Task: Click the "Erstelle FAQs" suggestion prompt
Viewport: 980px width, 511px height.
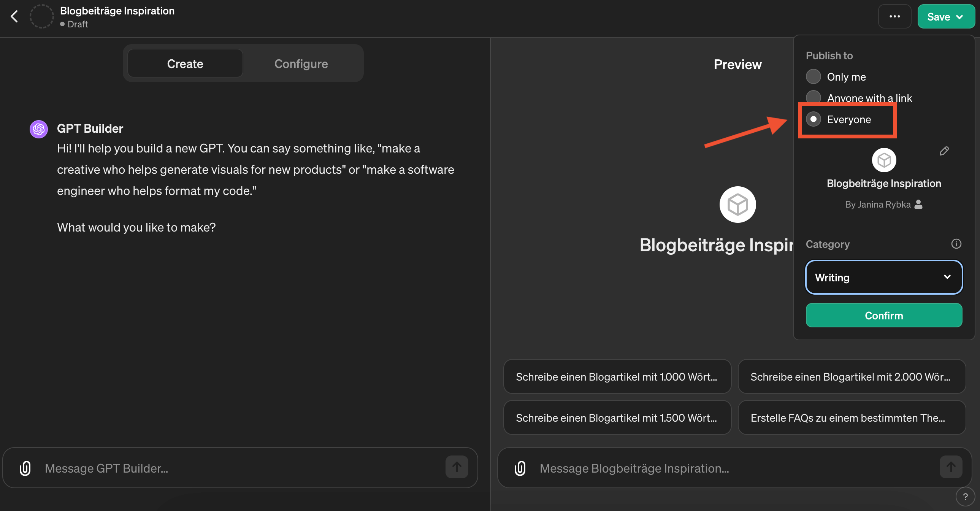Action: (x=852, y=417)
